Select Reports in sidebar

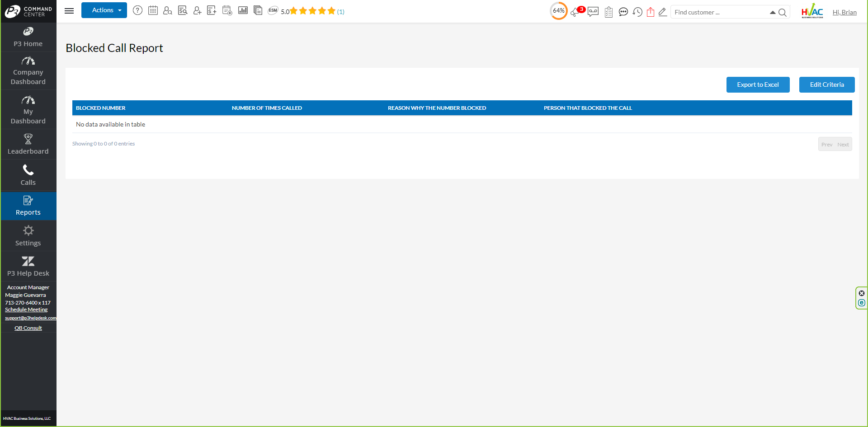[x=28, y=206]
